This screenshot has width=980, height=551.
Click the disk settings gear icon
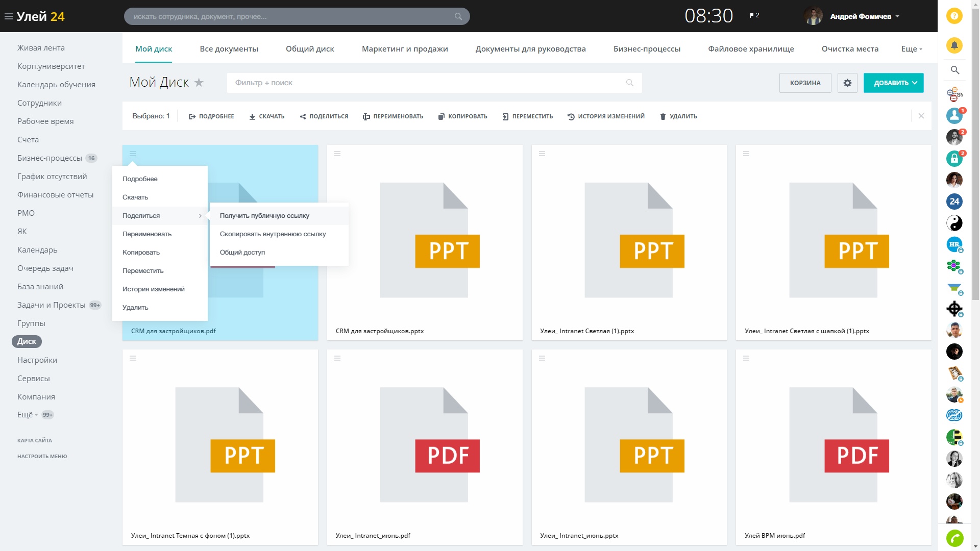(847, 83)
